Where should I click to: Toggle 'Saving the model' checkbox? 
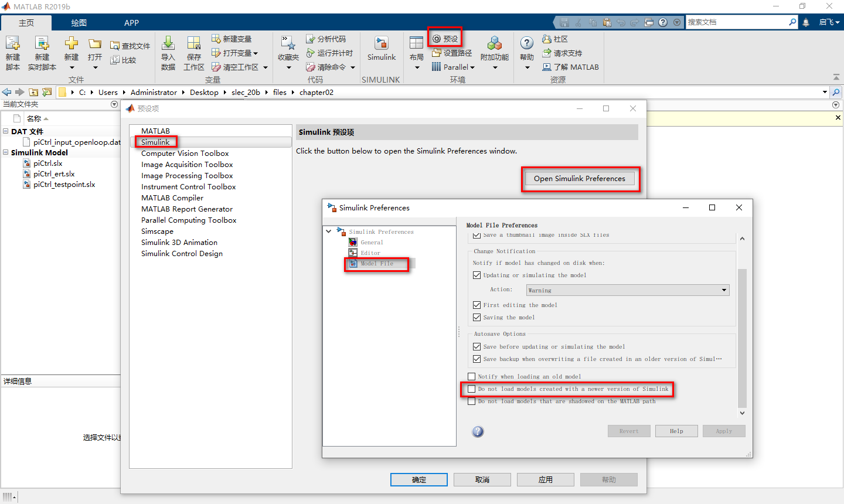[x=477, y=317]
